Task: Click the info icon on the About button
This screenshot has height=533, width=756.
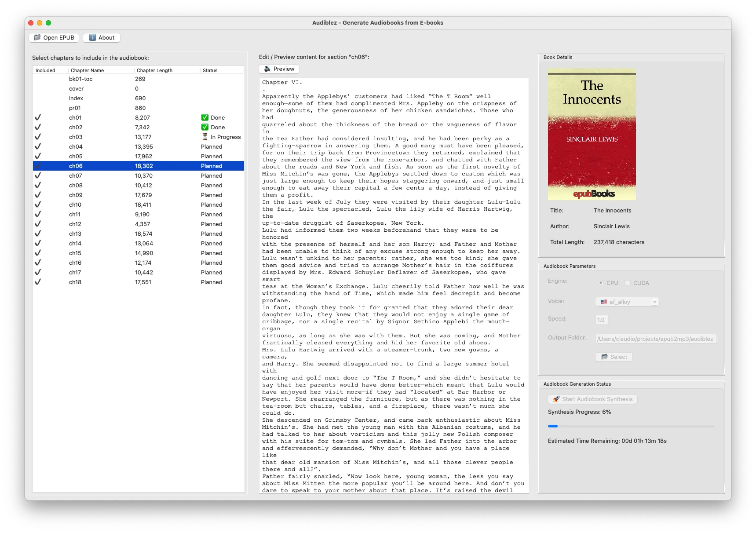Action: tap(92, 37)
